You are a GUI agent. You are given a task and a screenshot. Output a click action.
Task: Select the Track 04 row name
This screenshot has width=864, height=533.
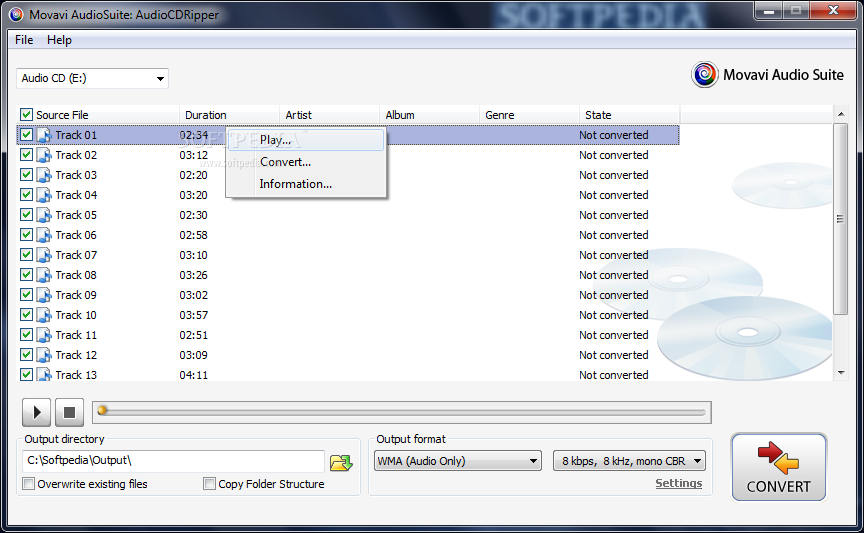[x=76, y=195]
